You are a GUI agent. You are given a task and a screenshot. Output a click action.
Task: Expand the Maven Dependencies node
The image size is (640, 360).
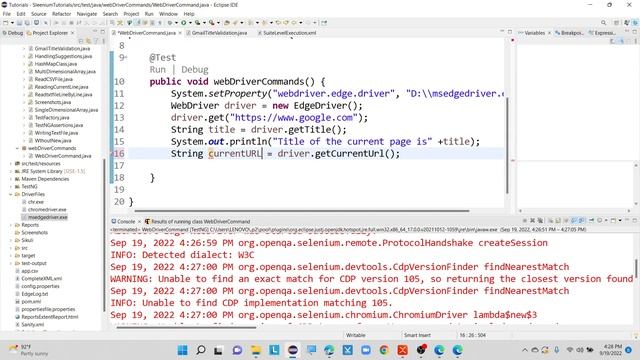[11, 179]
